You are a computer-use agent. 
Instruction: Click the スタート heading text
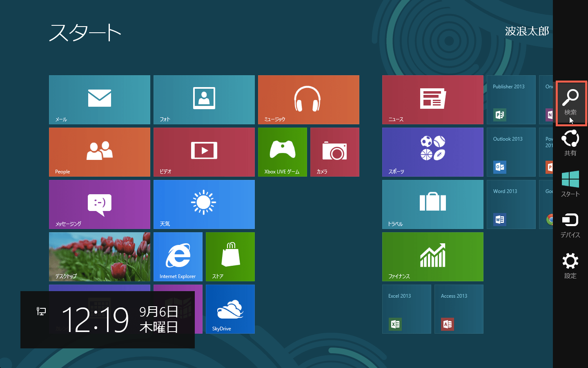pyautogui.click(x=85, y=32)
